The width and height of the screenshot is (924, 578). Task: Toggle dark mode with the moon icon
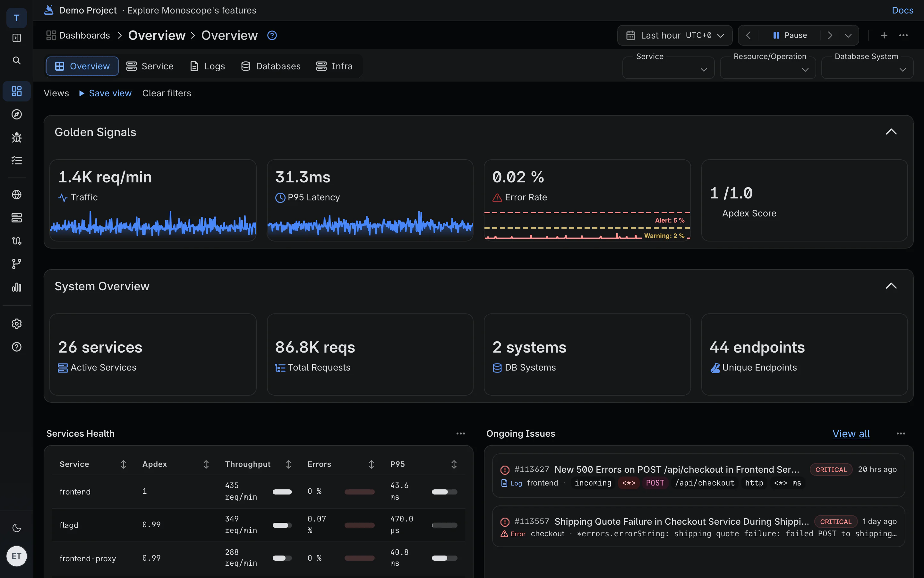16,528
